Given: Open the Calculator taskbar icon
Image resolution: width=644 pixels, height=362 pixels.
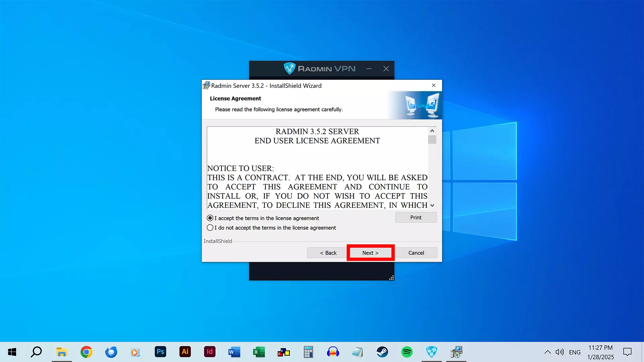Looking at the screenshot, I should tap(308, 352).
